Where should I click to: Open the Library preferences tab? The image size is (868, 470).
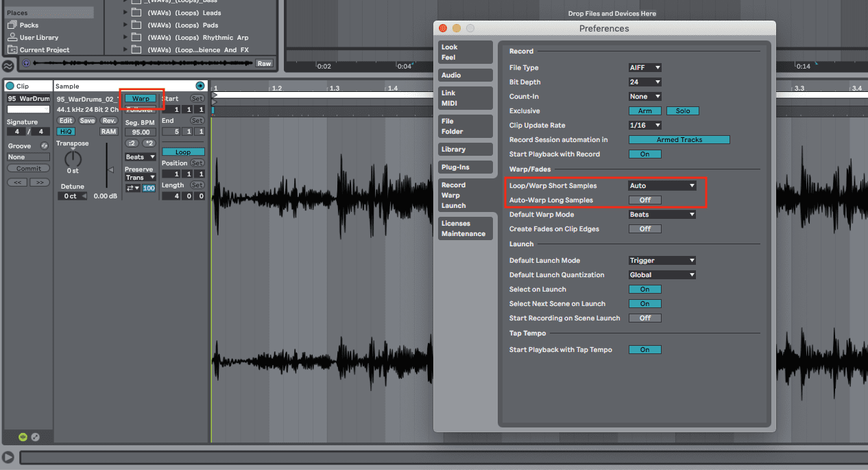click(466, 150)
